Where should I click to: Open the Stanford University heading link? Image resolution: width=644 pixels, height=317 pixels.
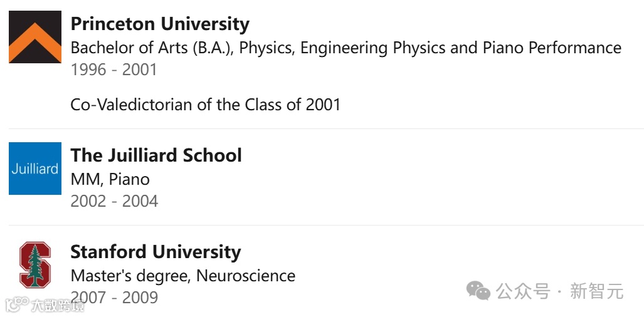[156, 252]
